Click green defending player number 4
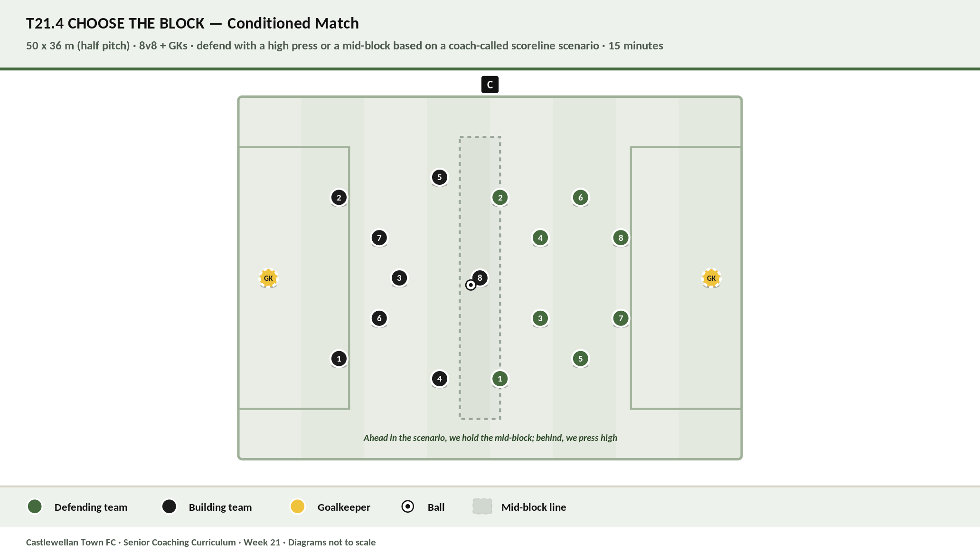 click(x=540, y=238)
